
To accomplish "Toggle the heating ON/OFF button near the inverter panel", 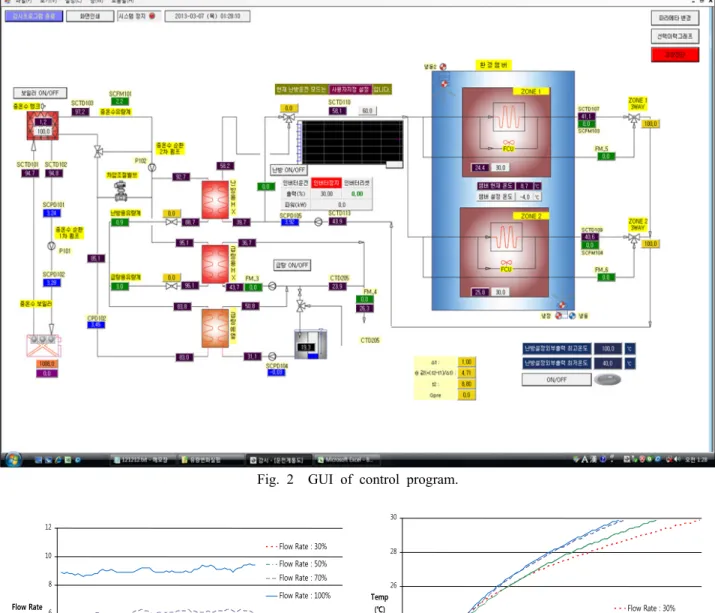I will [288, 170].
